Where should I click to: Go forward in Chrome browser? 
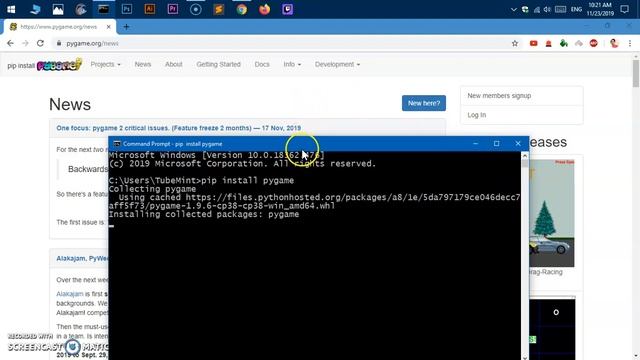25,43
